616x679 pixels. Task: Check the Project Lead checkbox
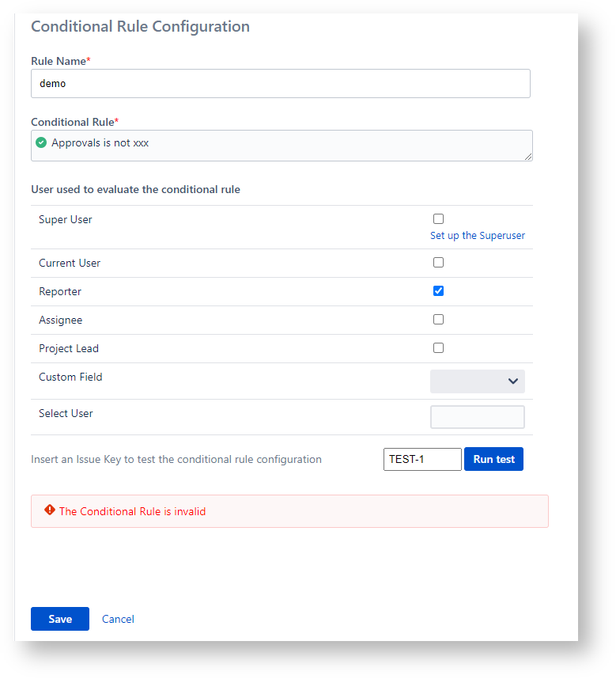[x=438, y=348]
